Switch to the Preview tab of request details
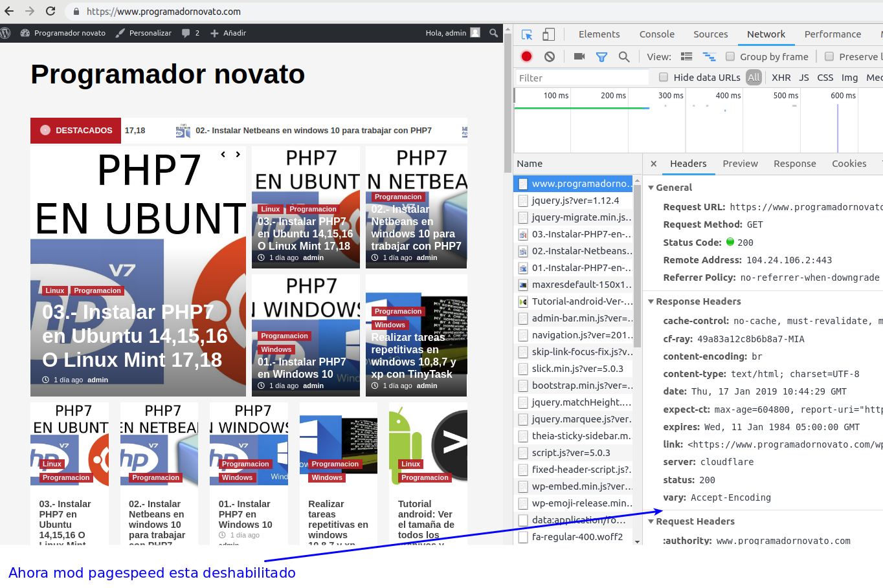The height and width of the screenshot is (588, 883). coord(740,164)
